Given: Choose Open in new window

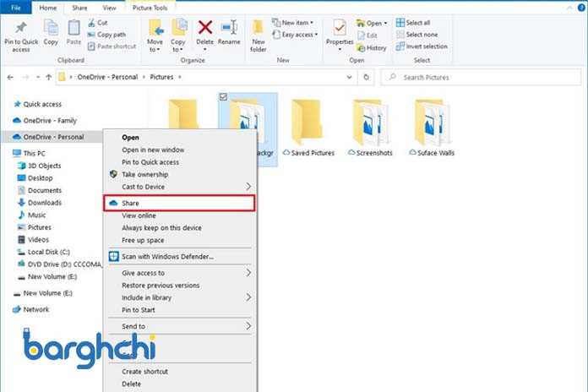Looking at the screenshot, I should (x=181, y=150).
